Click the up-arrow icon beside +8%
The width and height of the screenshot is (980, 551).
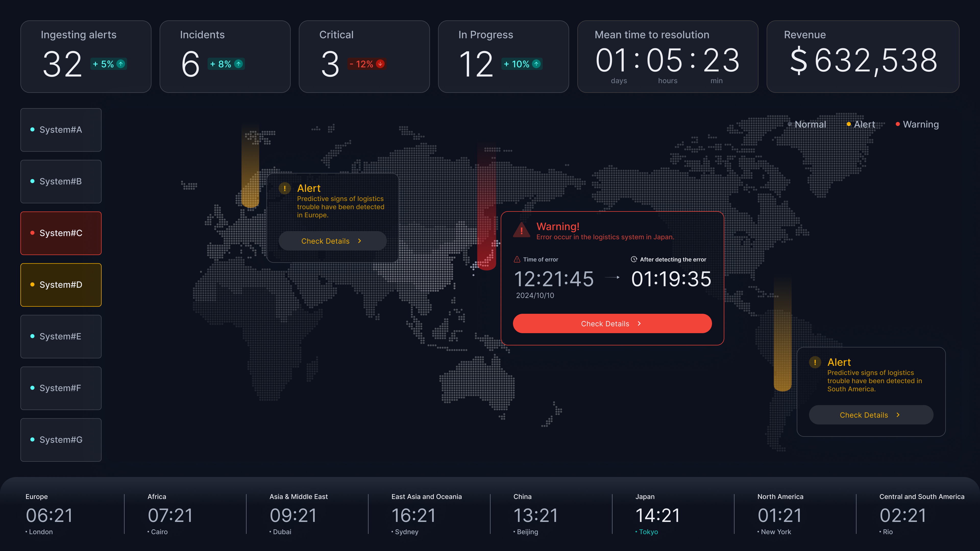click(x=238, y=64)
